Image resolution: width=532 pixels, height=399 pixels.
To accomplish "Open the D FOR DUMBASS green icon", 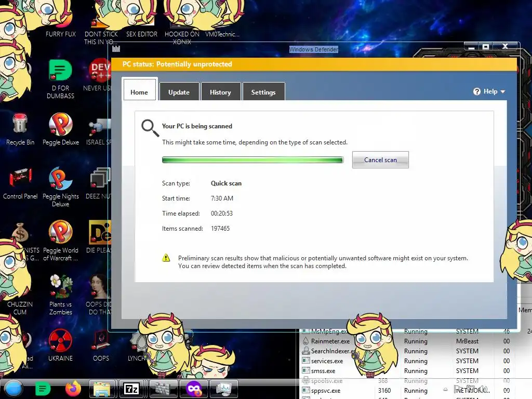I will click(x=60, y=79).
